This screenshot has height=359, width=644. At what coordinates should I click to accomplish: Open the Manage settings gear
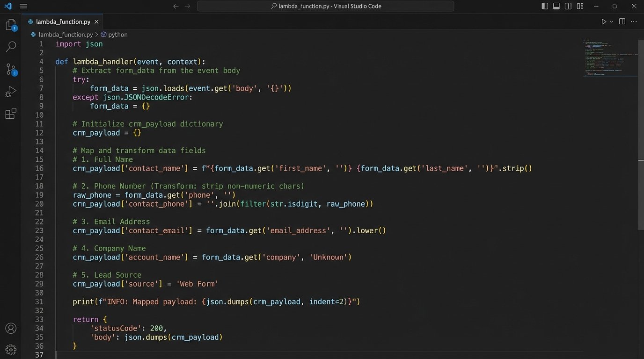click(11, 349)
